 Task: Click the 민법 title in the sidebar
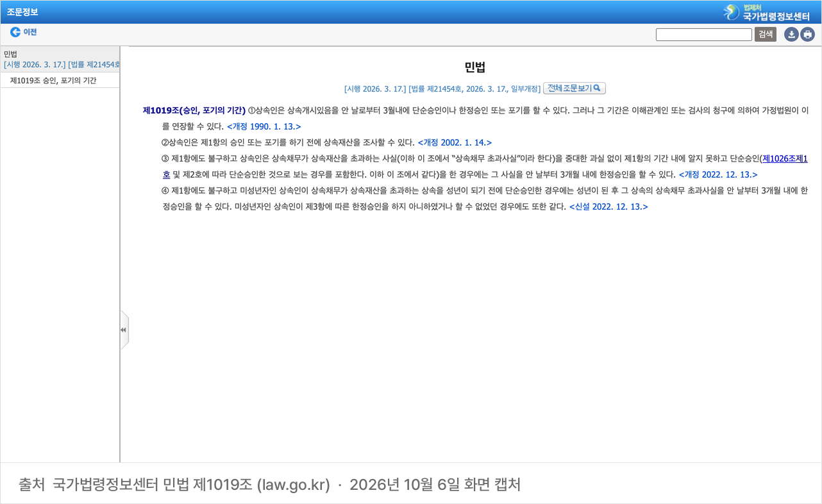tap(10, 54)
